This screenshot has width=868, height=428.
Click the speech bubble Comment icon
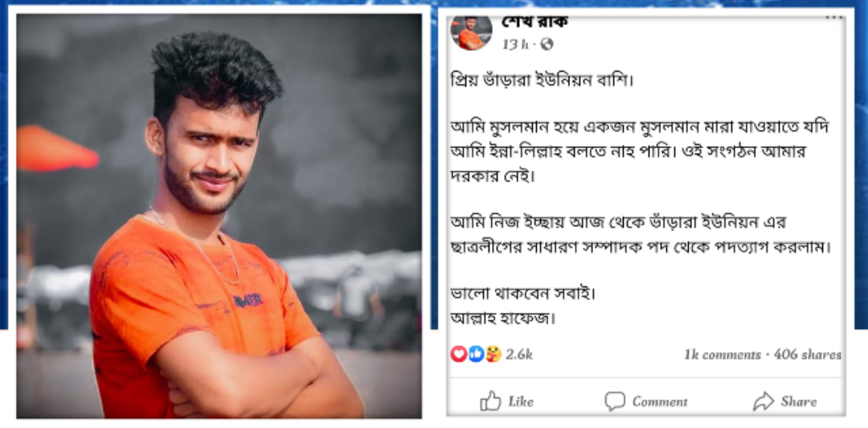(x=615, y=401)
